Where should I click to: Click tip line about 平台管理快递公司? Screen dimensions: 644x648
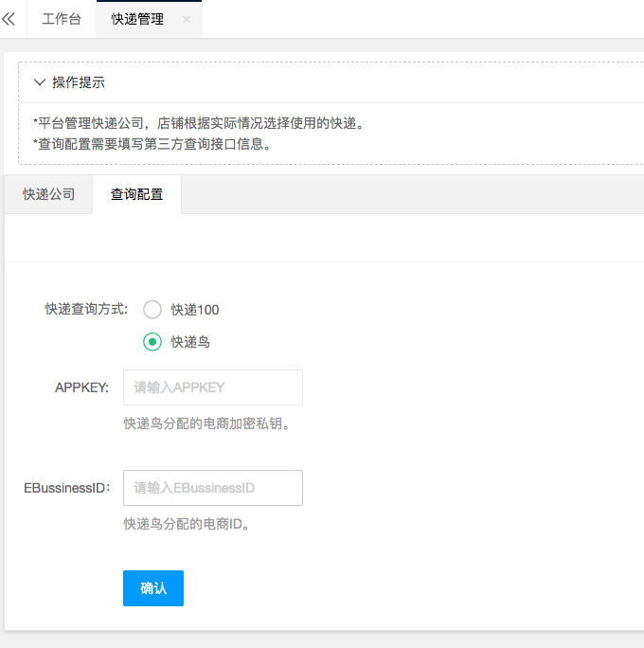[x=199, y=123]
